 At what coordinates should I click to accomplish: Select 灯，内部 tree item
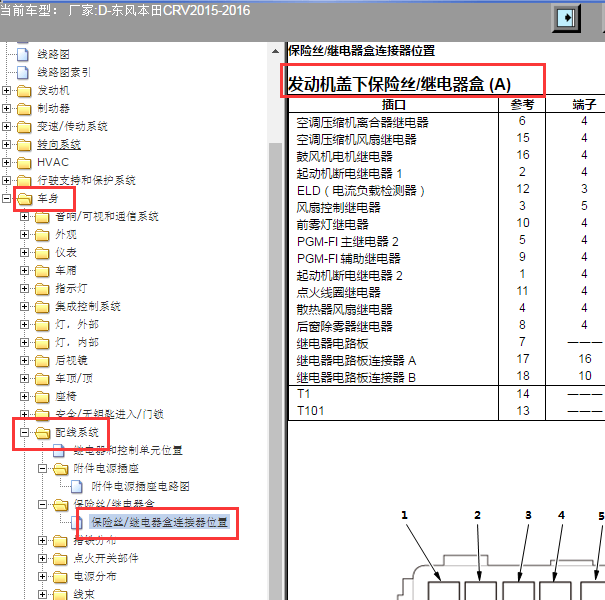coord(77,343)
